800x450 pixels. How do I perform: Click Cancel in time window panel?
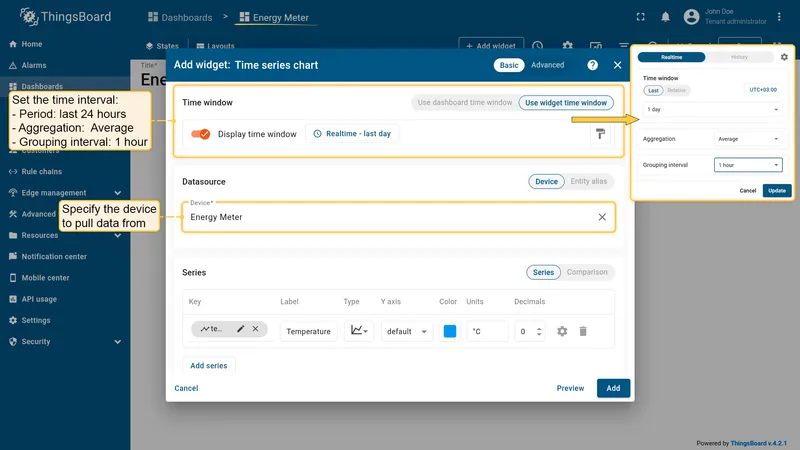(x=747, y=190)
